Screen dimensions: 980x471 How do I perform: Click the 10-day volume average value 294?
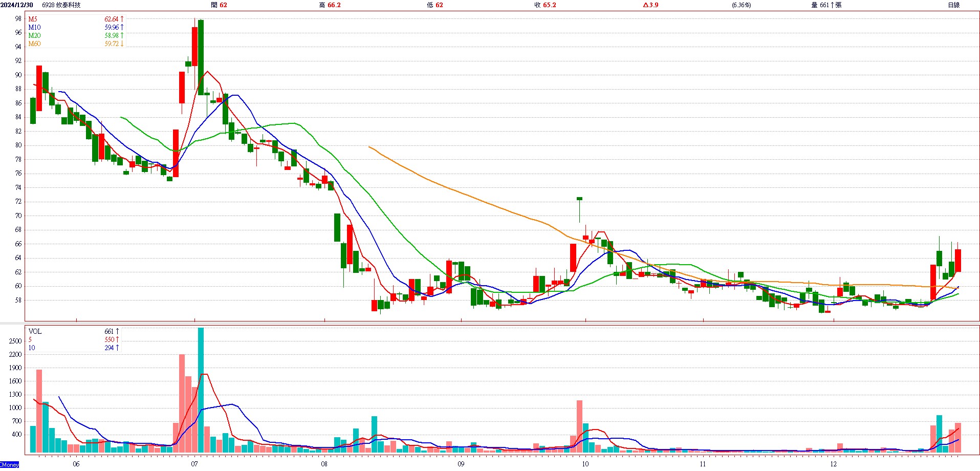110,348
